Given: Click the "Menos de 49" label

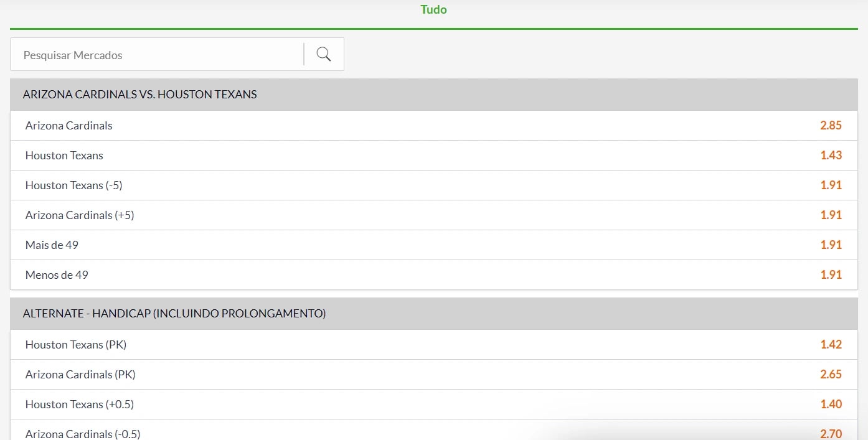Looking at the screenshot, I should [57, 274].
